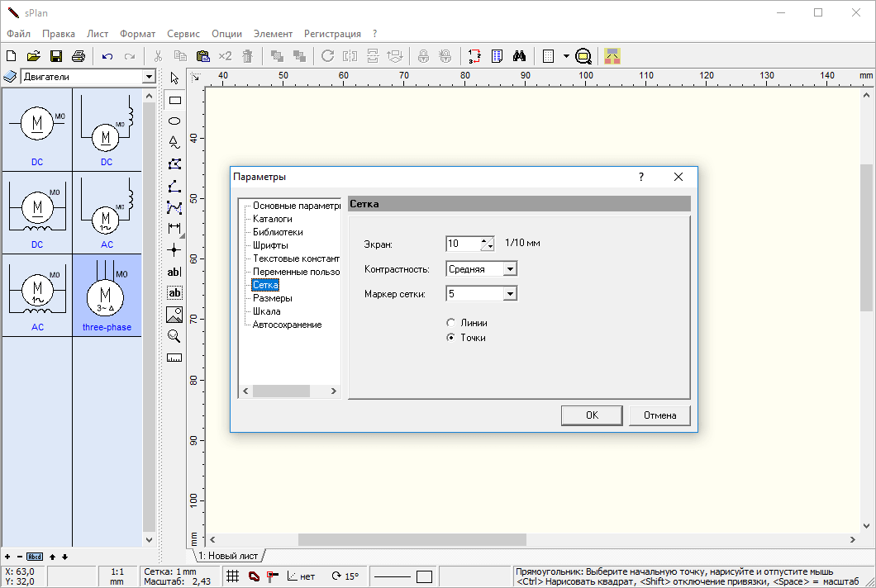Select Автосохранение in the settings tree
The image size is (876, 588).
[287, 325]
